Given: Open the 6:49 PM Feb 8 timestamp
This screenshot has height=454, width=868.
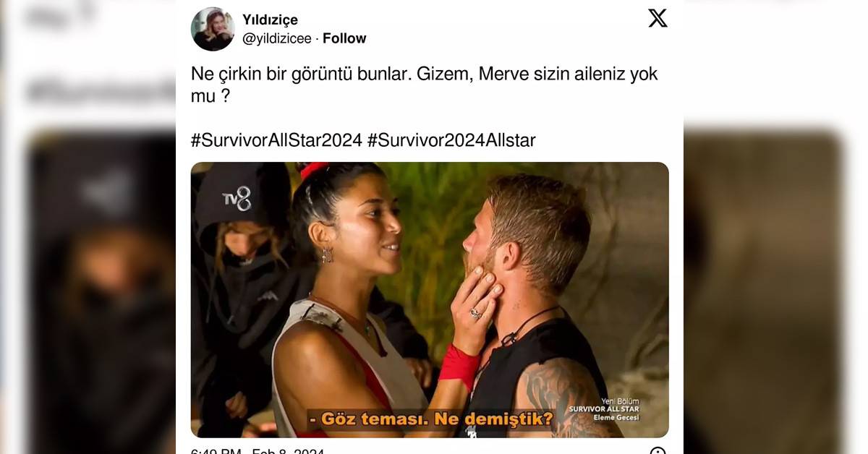Looking at the screenshot, I should [x=259, y=451].
